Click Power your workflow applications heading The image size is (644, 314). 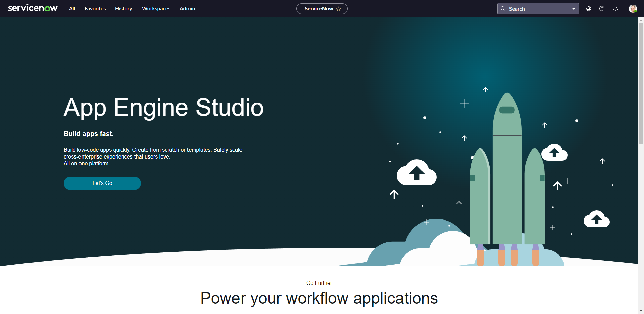click(319, 298)
